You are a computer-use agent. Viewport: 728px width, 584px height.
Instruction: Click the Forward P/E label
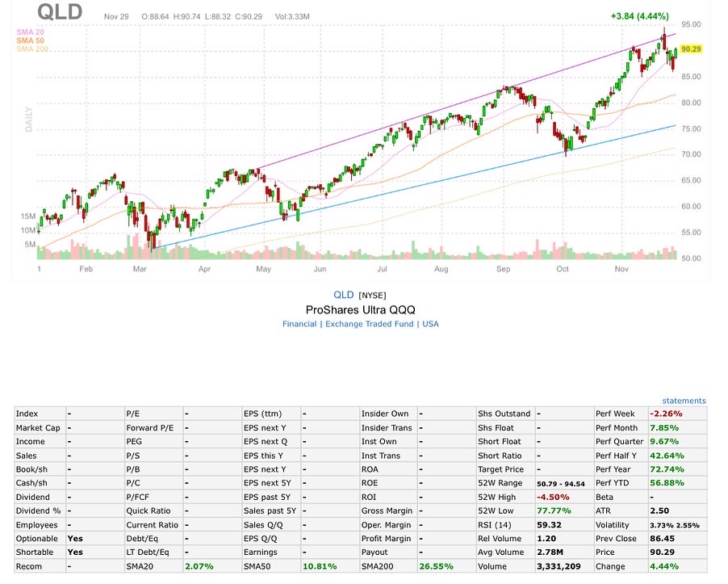pos(150,427)
